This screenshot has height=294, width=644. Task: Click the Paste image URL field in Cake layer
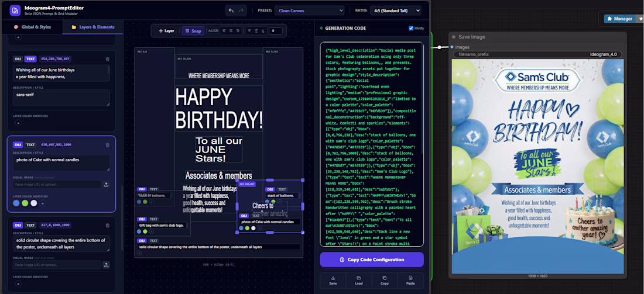point(57,185)
